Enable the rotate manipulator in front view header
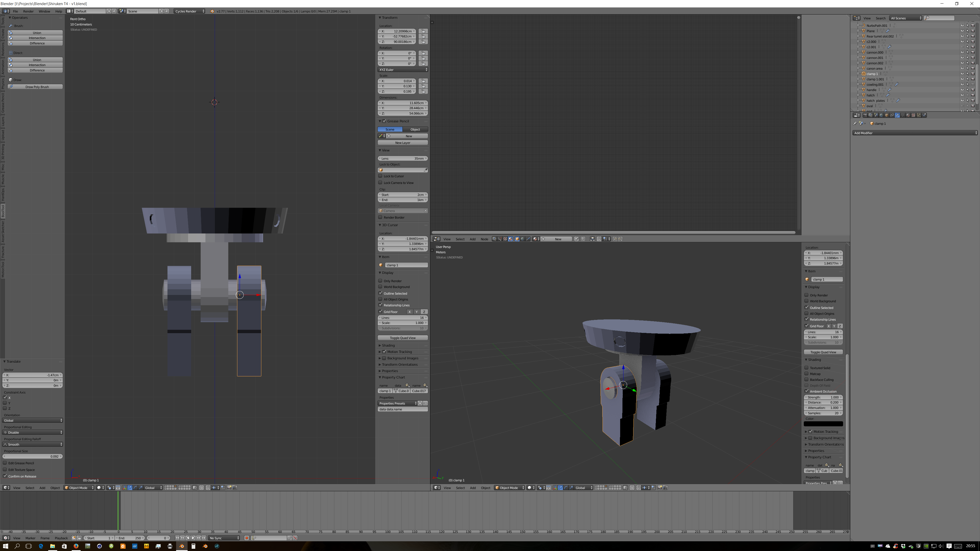Screen dimensions: 980x551 (x=136, y=487)
